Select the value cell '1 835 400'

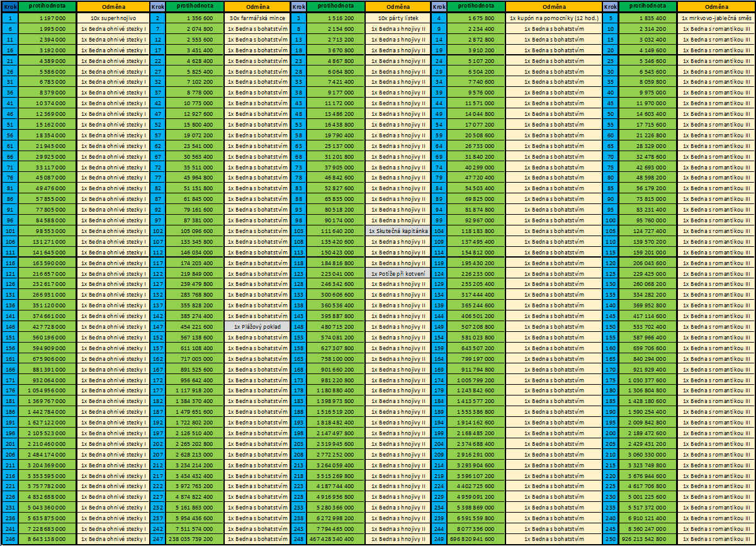pyautogui.click(x=648, y=18)
